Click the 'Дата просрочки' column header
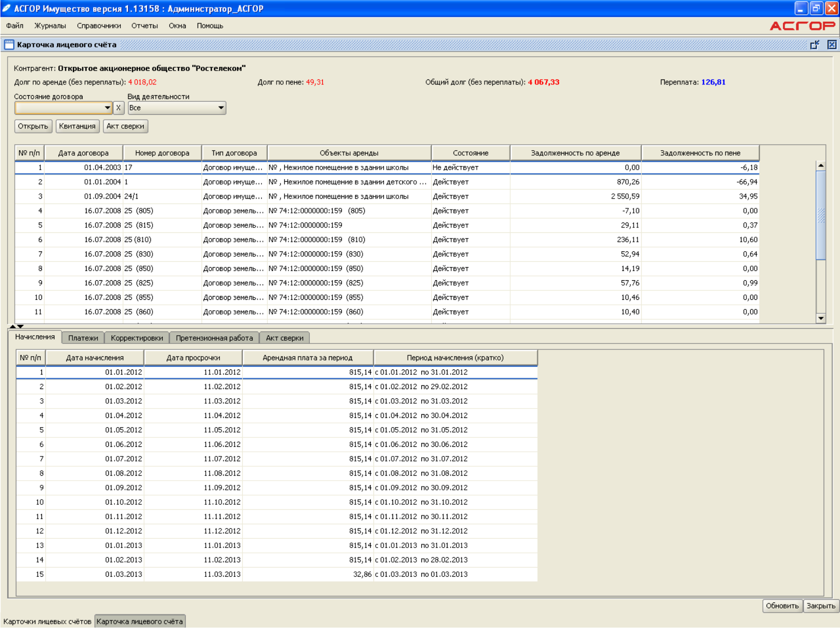Viewport: 840px width, 628px height. click(193, 358)
